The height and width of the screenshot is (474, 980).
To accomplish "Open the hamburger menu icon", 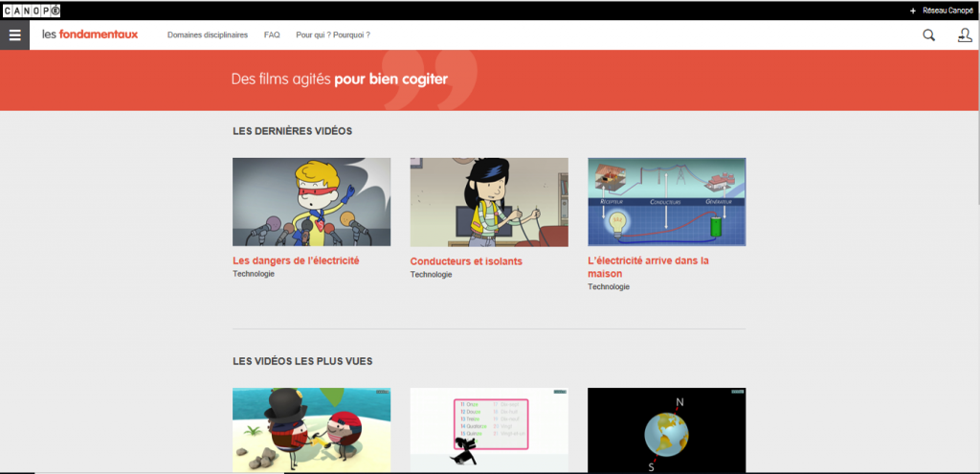I will click(x=14, y=35).
